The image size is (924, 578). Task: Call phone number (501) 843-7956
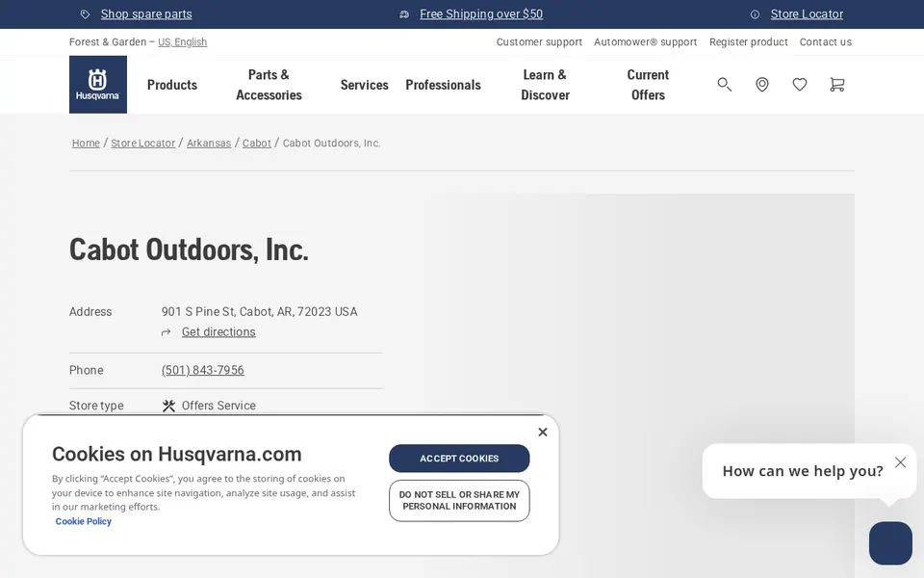pos(203,370)
